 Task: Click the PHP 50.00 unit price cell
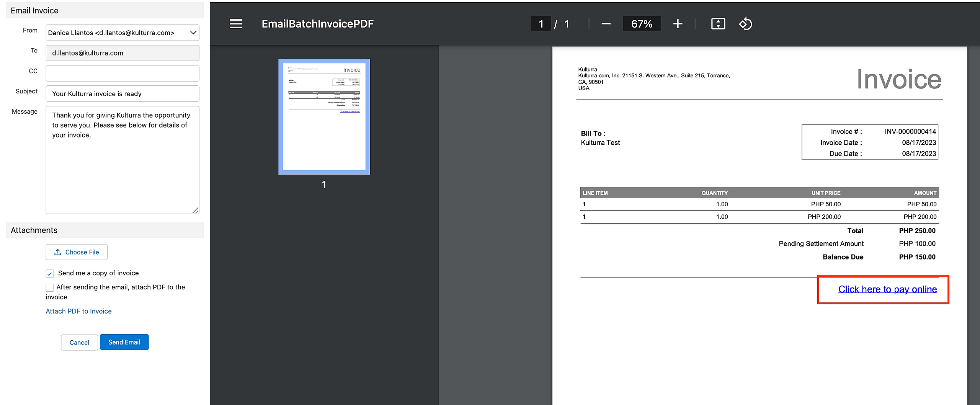(826, 204)
